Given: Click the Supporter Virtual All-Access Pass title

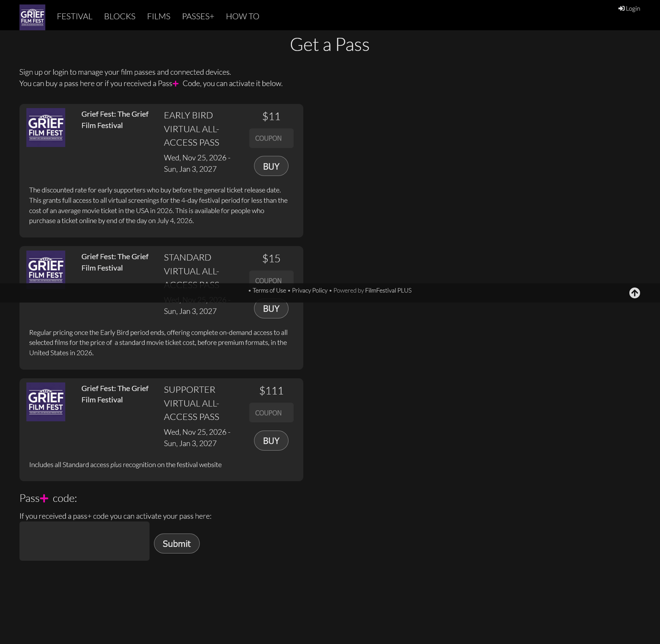Looking at the screenshot, I should (x=192, y=403).
